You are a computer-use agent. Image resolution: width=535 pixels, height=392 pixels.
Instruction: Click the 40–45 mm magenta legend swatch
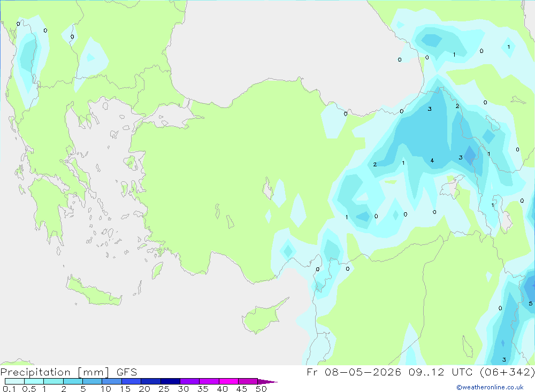pos(228,381)
